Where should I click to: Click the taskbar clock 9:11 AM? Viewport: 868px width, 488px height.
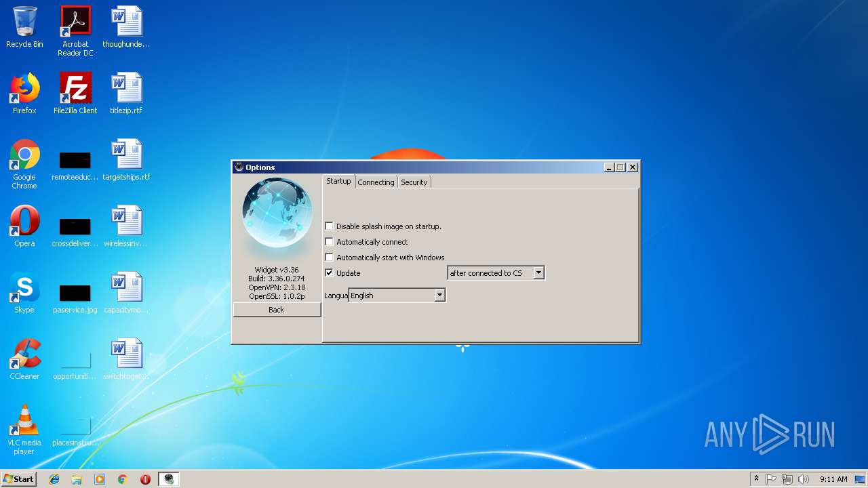[x=833, y=479]
